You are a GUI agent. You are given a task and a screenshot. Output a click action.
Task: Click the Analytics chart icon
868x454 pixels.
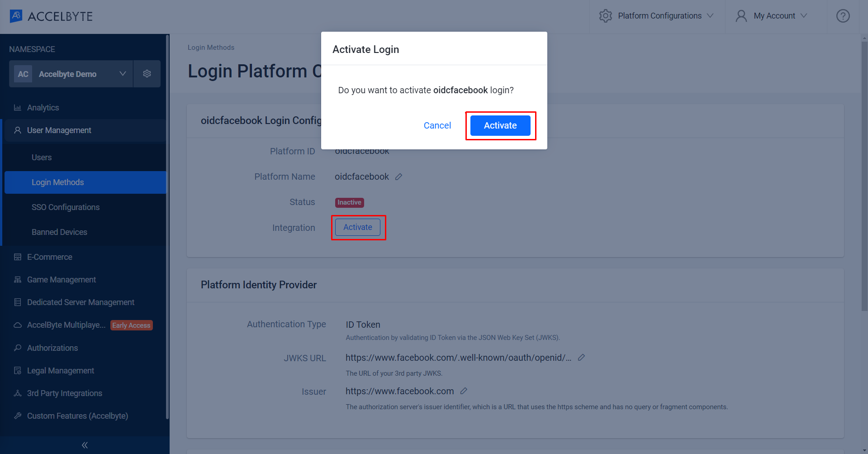[18, 108]
